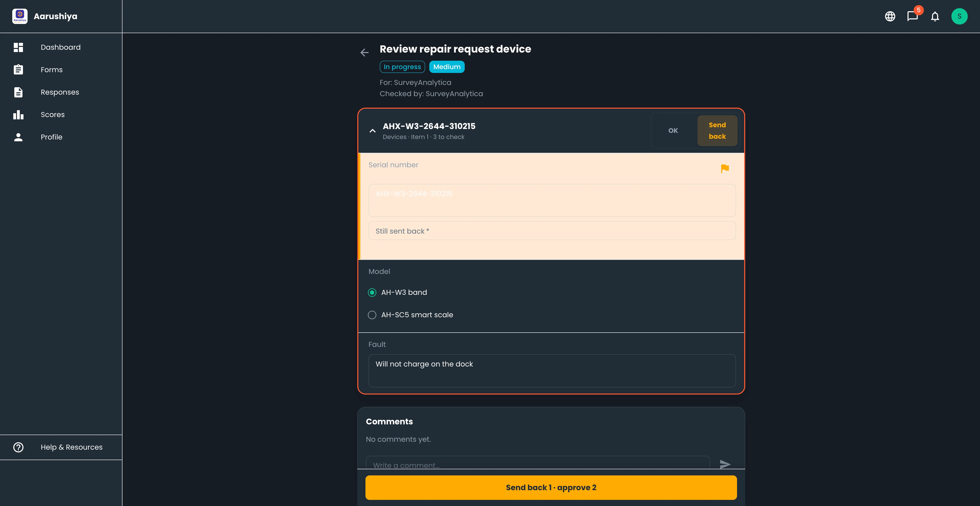
Task: Click the Help question mark icon
Action: [18, 447]
